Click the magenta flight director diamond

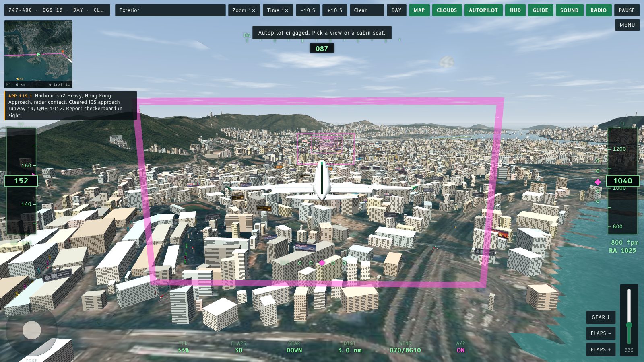tap(322, 263)
